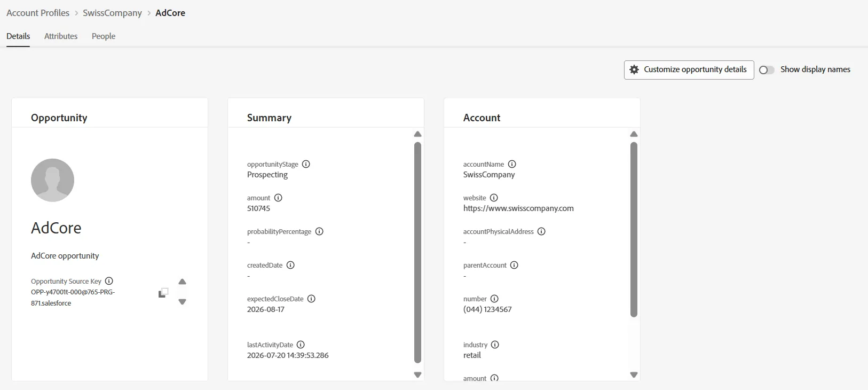Click info icon next to opportunityStage
This screenshot has height=390, width=868.
point(306,164)
